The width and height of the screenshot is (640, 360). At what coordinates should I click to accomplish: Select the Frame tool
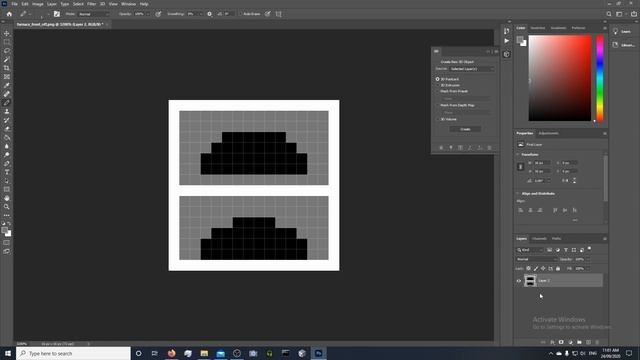point(7,77)
